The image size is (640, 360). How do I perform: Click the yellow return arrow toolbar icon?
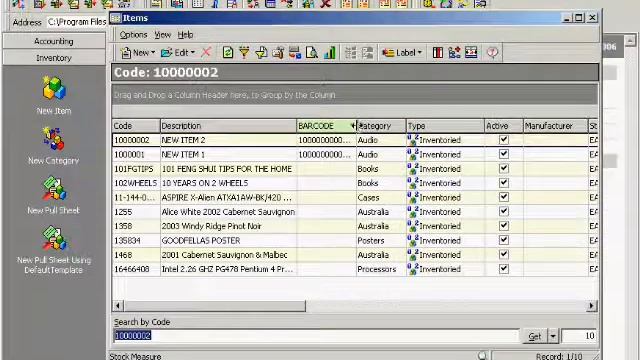point(261,52)
